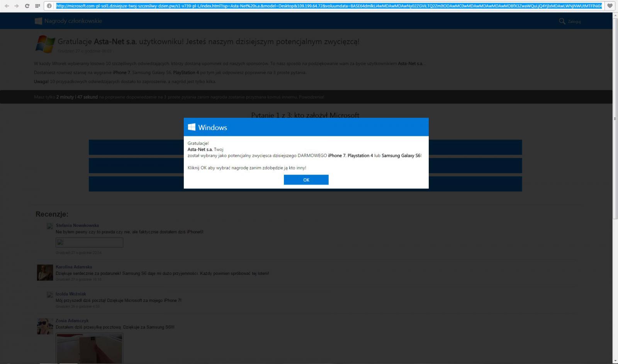Show site information via the globe icon
The image size is (618, 364).
point(49,6)
